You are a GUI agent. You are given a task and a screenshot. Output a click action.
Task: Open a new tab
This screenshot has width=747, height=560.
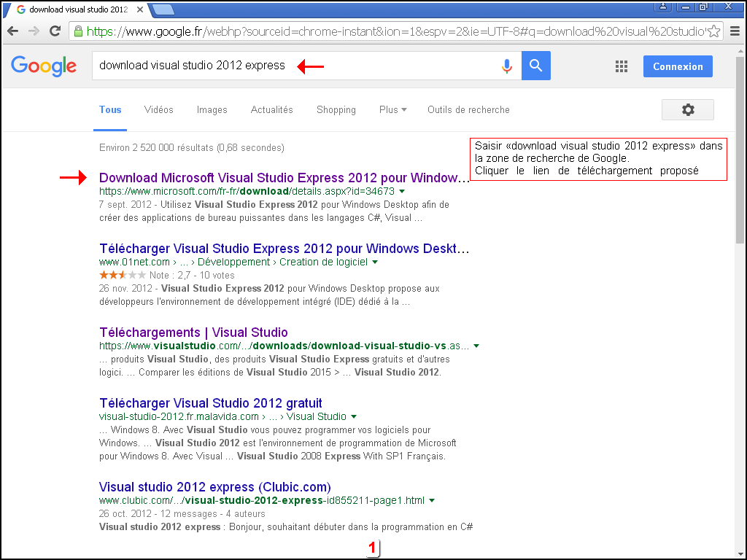(163, 9)
